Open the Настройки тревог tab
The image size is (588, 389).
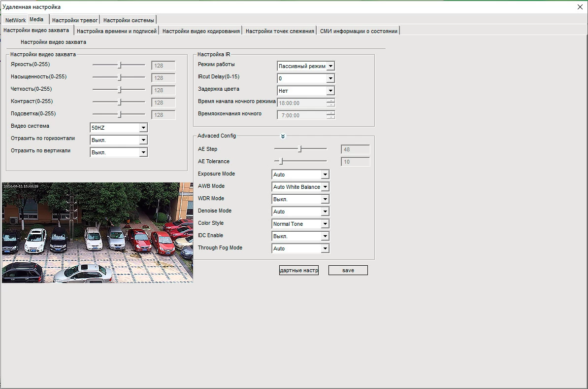tap(75, 20)
